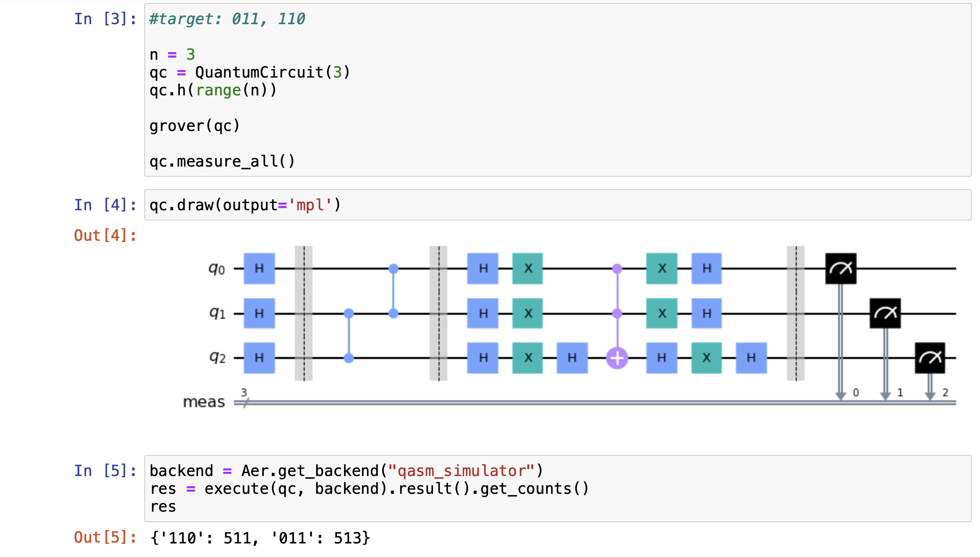Click the last barrier before measurements
980x557 pixels.
tap(795, 313)
